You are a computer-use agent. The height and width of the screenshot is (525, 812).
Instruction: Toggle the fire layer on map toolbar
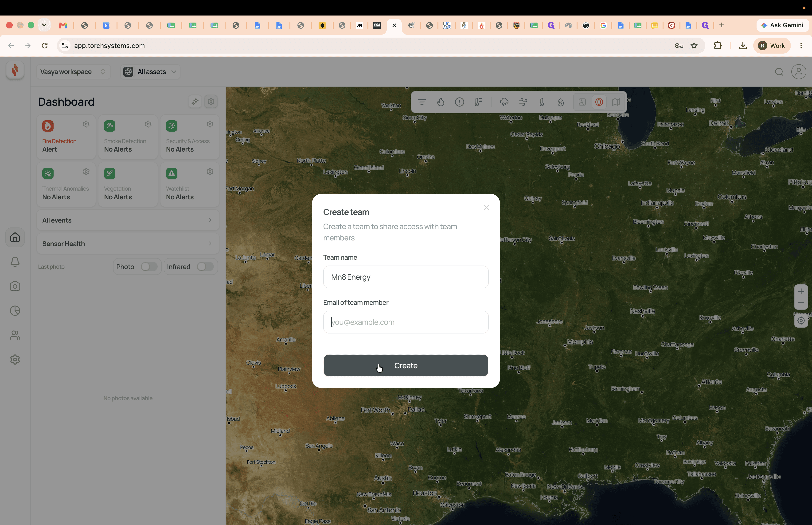pos(441,102)
